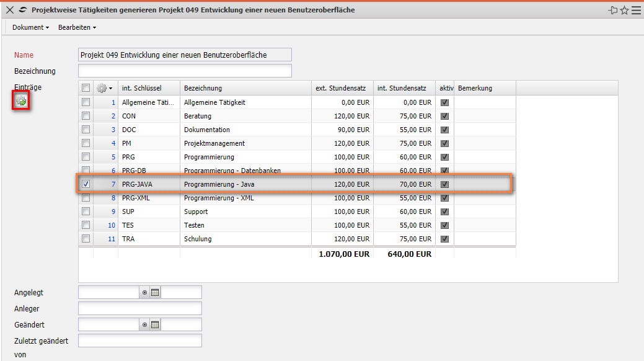Open the calendar picker for Geändert
The image size is (644, 361).
(155, 324)
